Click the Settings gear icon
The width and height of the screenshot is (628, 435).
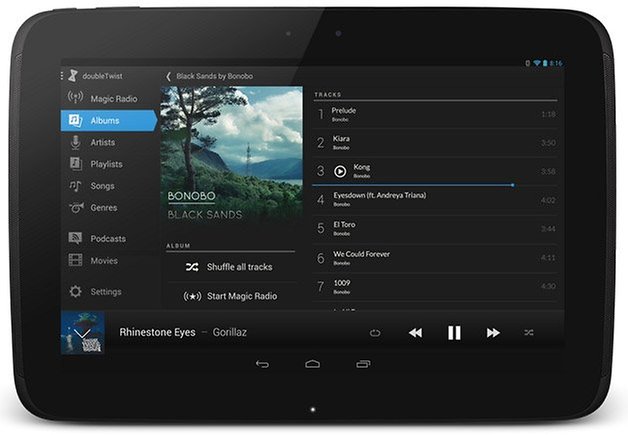click(x=75, y=291)
